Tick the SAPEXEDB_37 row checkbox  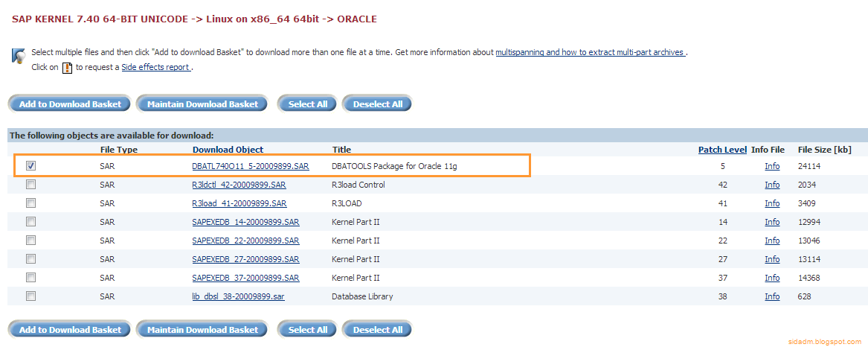(31, 277)
